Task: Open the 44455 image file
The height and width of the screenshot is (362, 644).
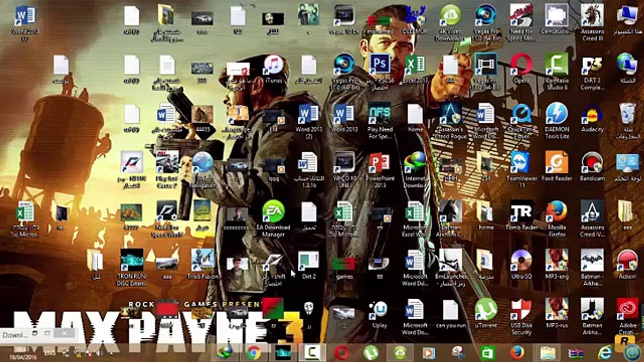Action: point(203,119)
